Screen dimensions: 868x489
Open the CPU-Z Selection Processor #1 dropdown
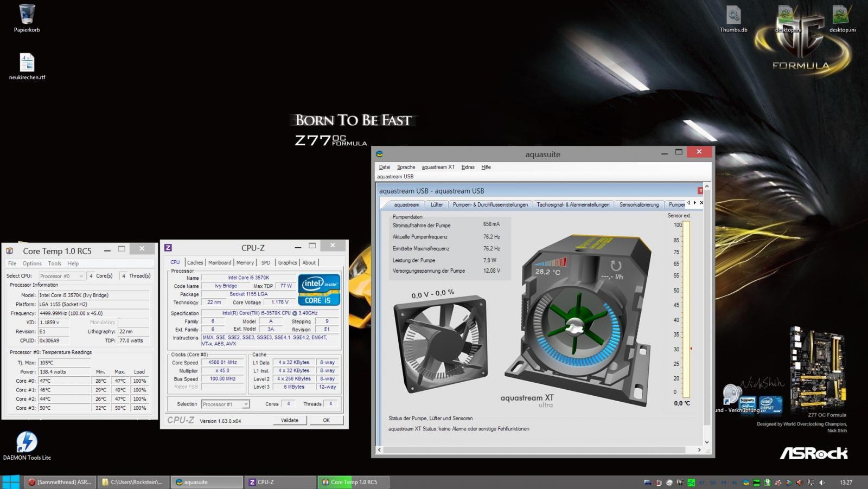tap(225, 404)
